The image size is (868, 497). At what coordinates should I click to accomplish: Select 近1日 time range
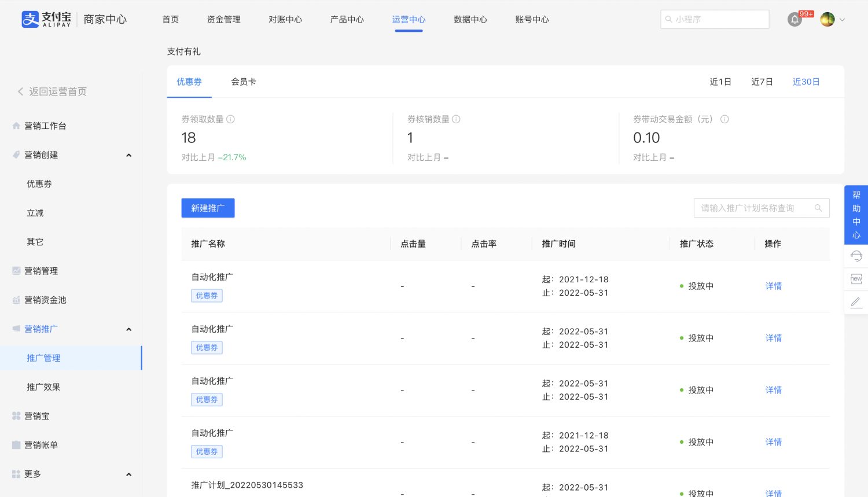[x=720, y=82]
